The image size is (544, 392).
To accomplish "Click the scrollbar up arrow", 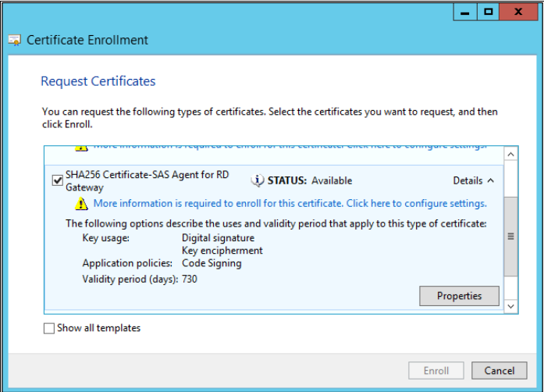I will click(510, 154).
